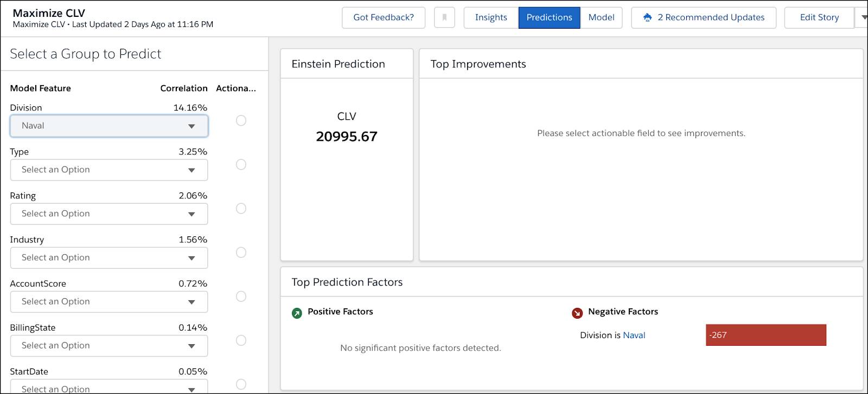868x394 pixels.
Task: Open the Type option dropdown
Action: tap(109, 170)
